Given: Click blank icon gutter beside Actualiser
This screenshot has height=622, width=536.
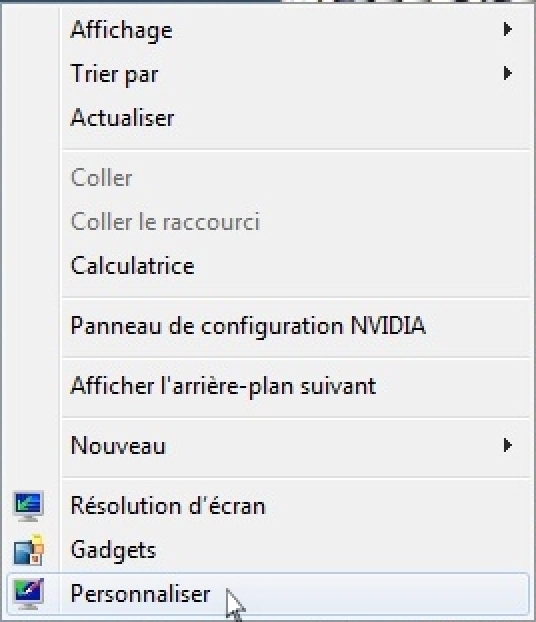Looking at the screenshot, I should tap(31, 117).
